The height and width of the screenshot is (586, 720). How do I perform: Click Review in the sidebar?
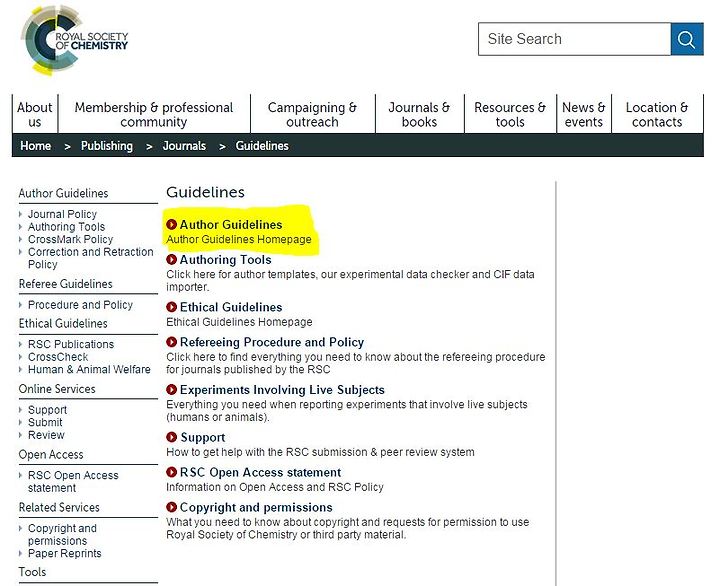tap(46, 435)
